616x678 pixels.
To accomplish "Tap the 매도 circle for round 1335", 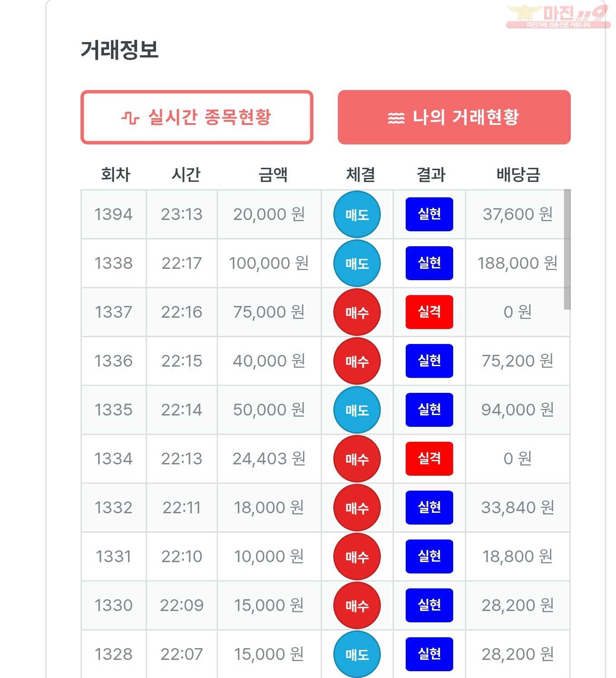I will (357, 410).
